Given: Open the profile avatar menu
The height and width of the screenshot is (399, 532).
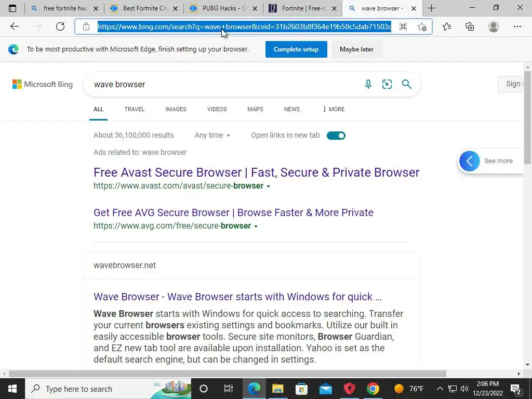Looking at the screenshot, I should 494,26.
